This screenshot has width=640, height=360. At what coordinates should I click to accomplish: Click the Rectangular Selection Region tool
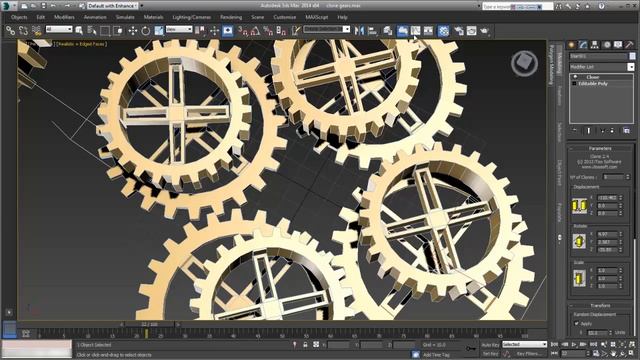click(x=105, y=31)
